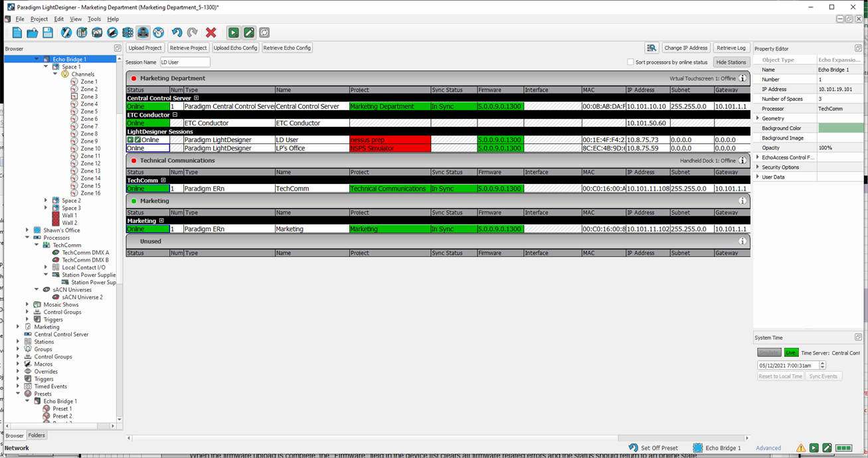This screenshot has height=458, width=868.
Task: Click the IP address 10.101.50.60 cell
Action: [x=648, y=123]
